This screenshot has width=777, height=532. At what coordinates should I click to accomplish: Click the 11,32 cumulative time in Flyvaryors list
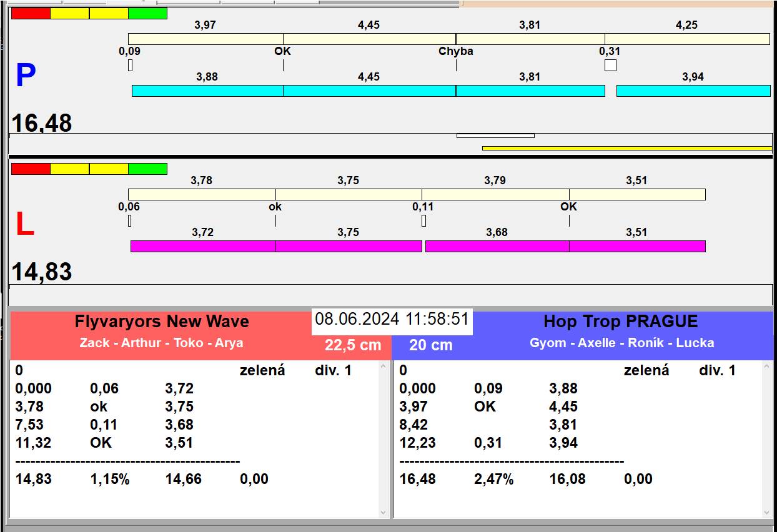click(33, 443)
